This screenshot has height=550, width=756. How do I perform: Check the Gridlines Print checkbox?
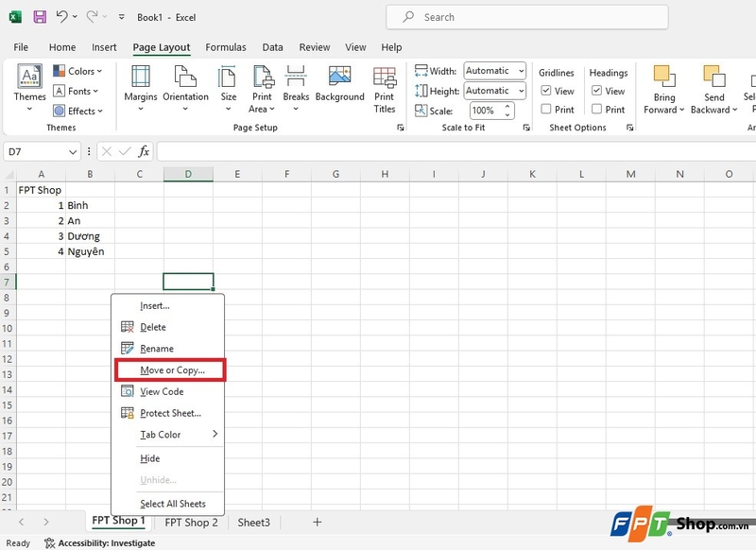tap(546, 109)
